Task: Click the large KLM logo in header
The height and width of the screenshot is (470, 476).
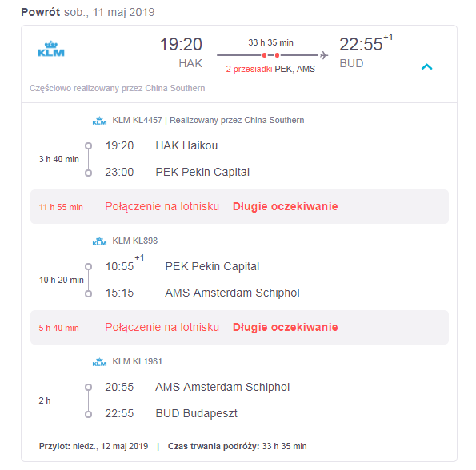Action: (x=51, y=49)
